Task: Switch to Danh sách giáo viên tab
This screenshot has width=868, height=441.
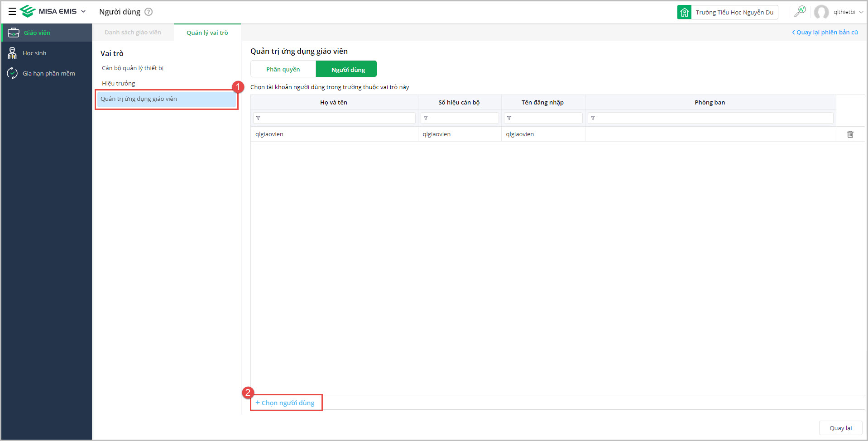Action: [133, 32]
